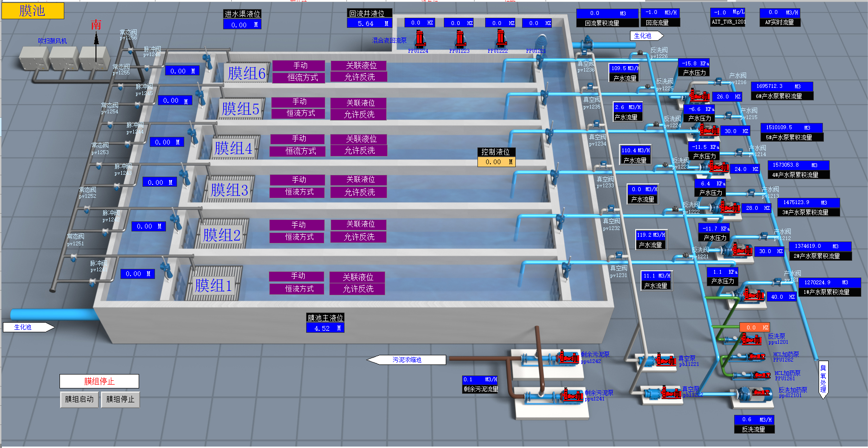Go to 污泥浓缩池 via arrow link
Screen dimensions: 868x448
point(406,360)
